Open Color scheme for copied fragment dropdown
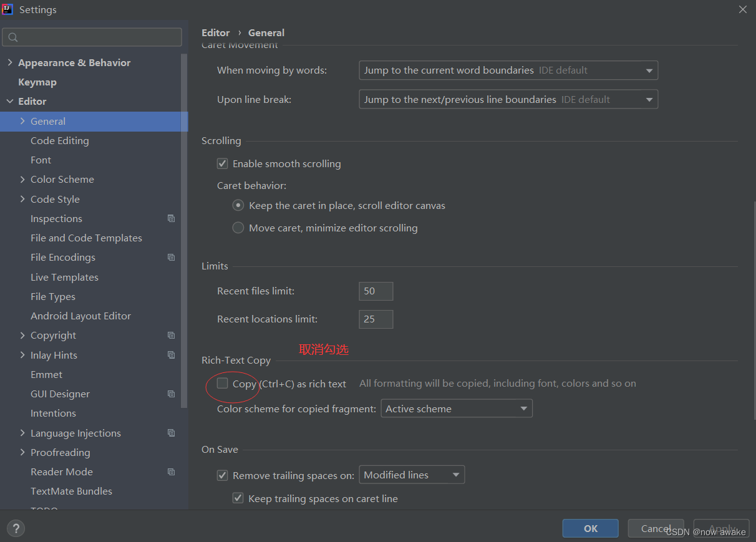 (457, 409)
